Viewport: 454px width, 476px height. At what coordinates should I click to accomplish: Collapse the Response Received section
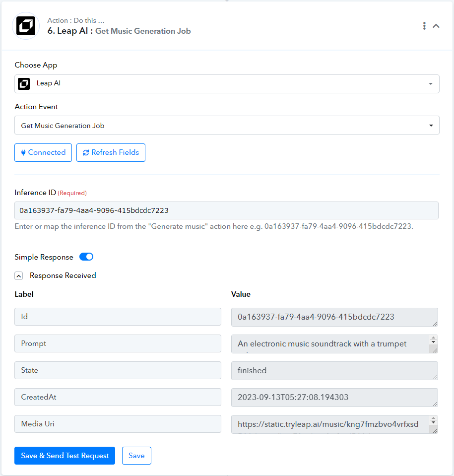(19, 275)
